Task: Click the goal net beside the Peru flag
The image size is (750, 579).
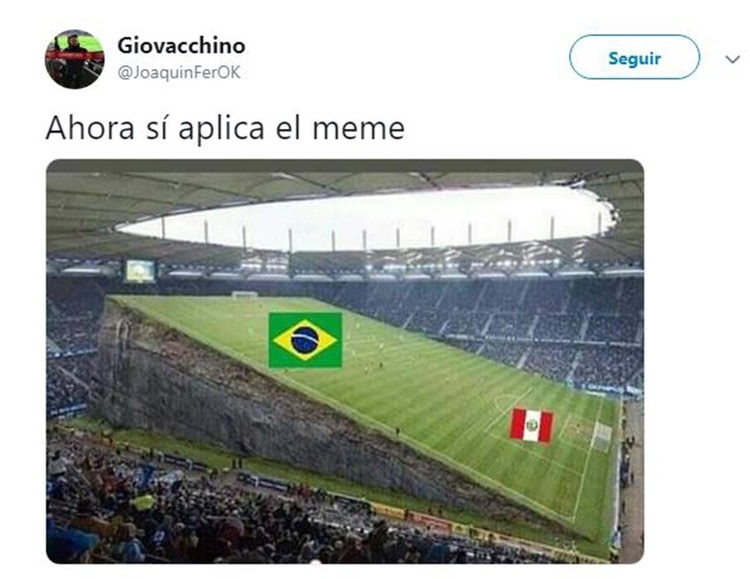Action: [601, 437]
